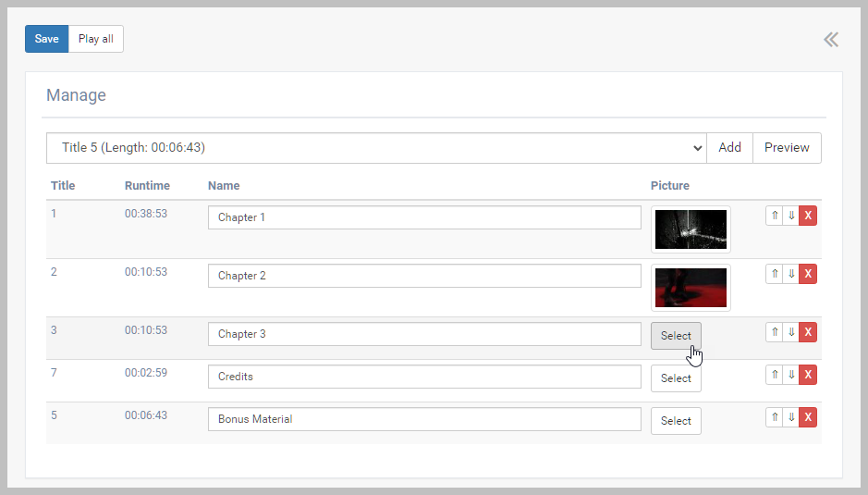Delete the Bonus Material row

click(808, 417)
